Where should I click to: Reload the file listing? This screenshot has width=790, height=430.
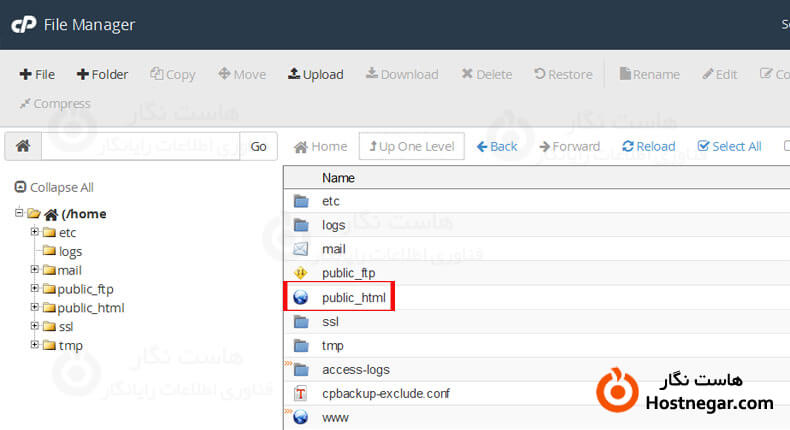click(648, 146)
